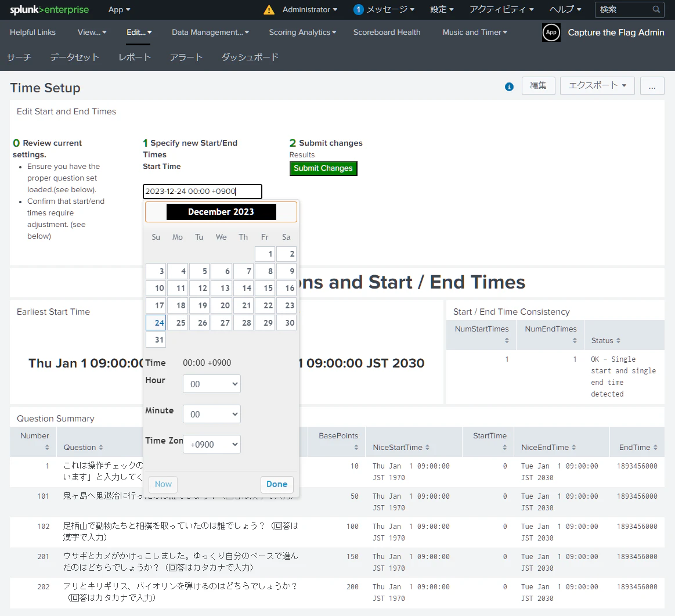Screen dimensions: 675x616
Task: Open the Data Management menu
Action: point(211,33)
